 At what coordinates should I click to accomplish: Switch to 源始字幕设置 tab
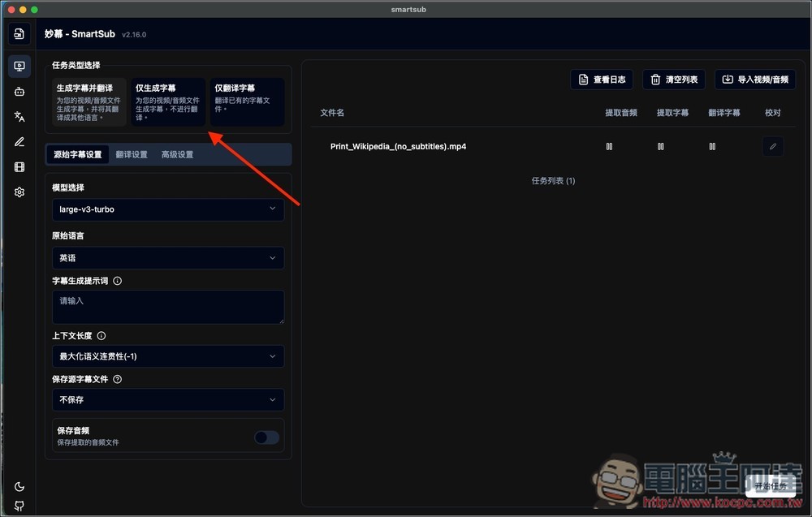point(78,154)
